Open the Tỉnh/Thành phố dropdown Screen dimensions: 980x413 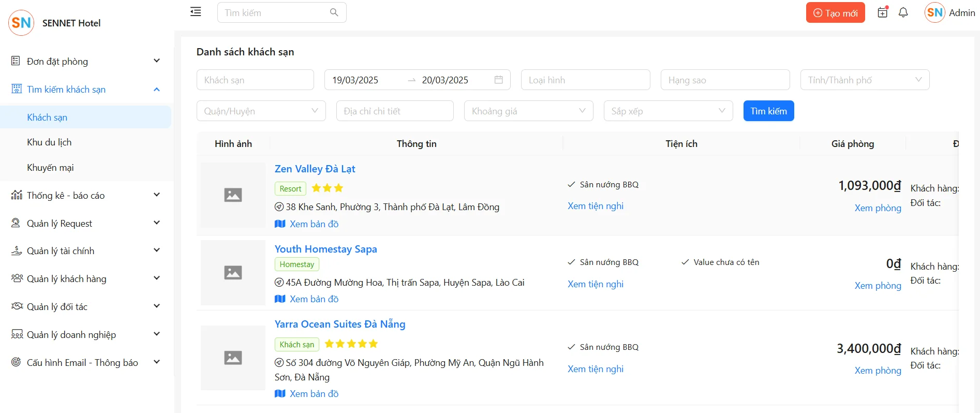(x=865, y=80)
